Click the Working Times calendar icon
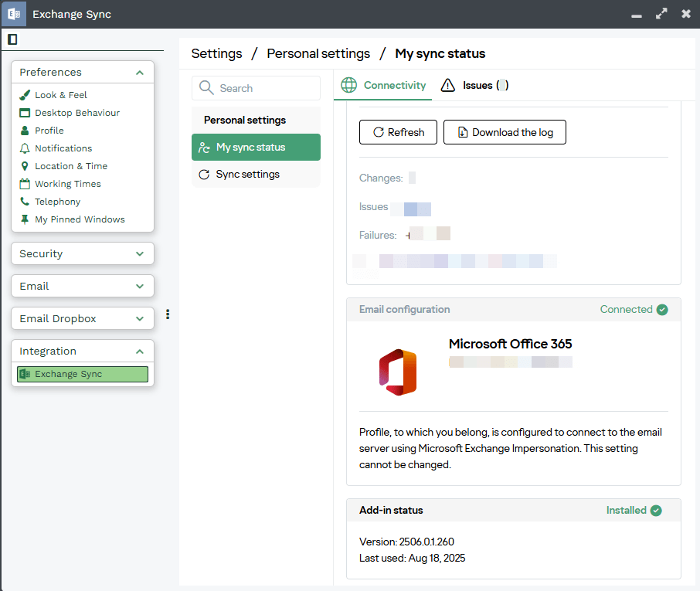 click(x=25, y=183)
